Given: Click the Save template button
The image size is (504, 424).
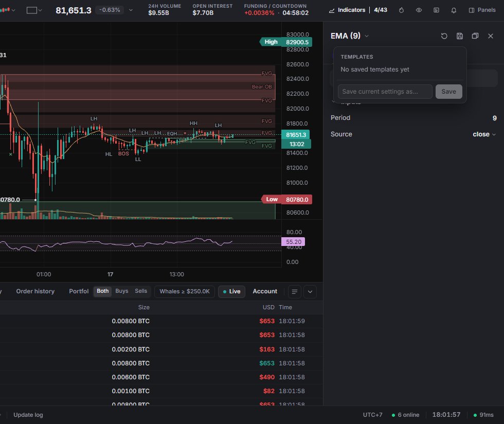Looking at the screenshot, I should [448, 92].
